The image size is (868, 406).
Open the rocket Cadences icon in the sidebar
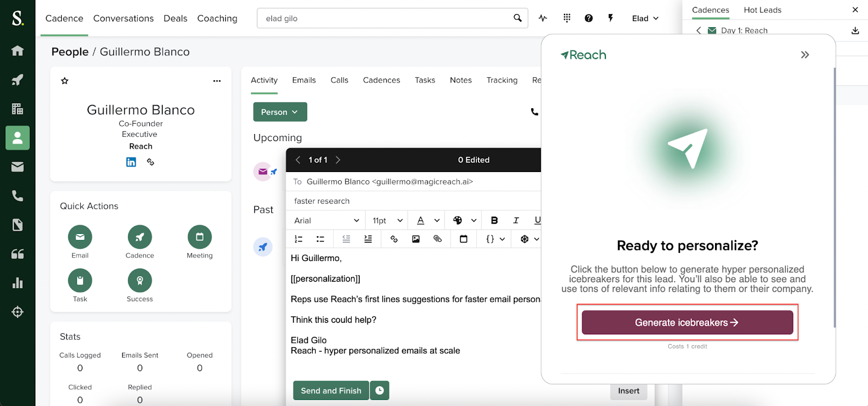[17, 80]
